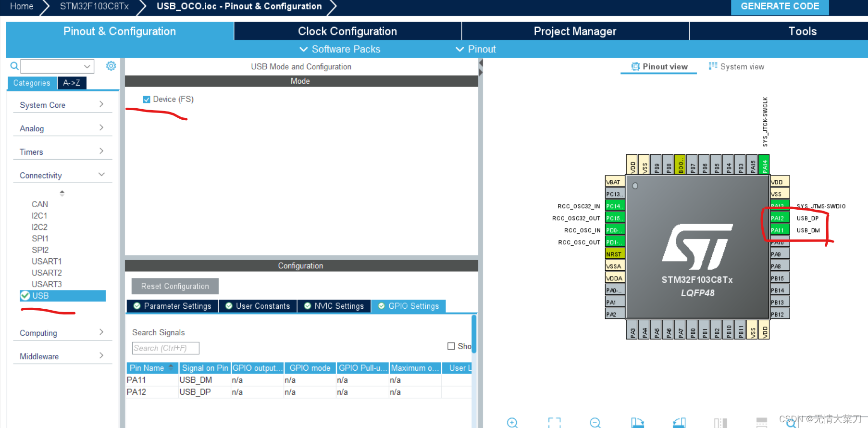Go to Home breadcrumb
The width and height of the screenshot is (868, 428).
coord(22,6)
